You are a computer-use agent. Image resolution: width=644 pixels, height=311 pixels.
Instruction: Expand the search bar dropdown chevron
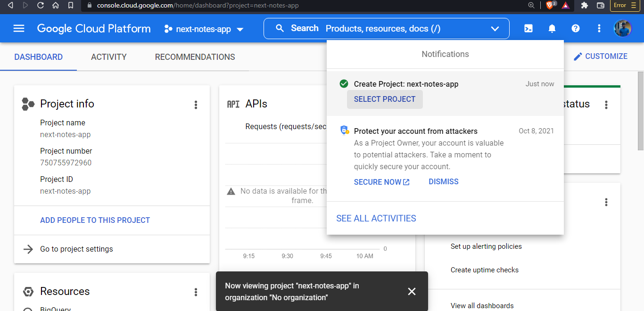coord(495,29)
